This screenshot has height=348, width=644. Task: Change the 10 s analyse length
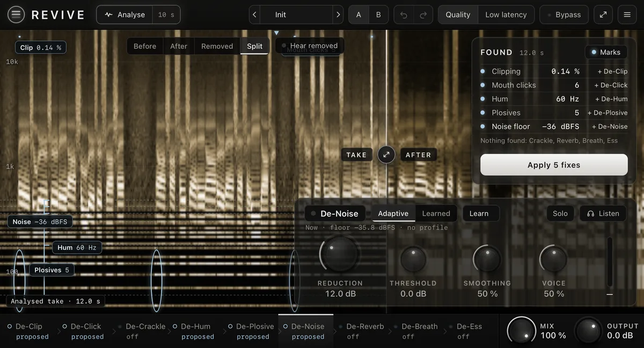tap(166, 15)
